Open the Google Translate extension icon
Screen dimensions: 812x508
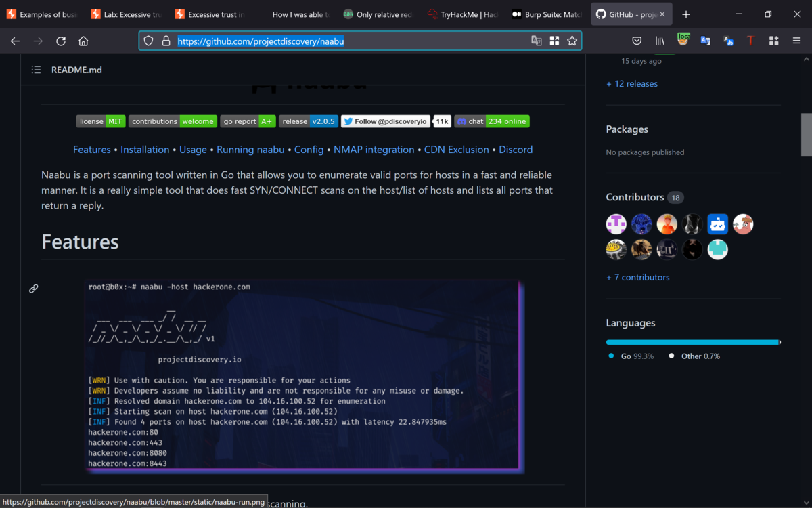pyautogui.click(x=705, y=41)
